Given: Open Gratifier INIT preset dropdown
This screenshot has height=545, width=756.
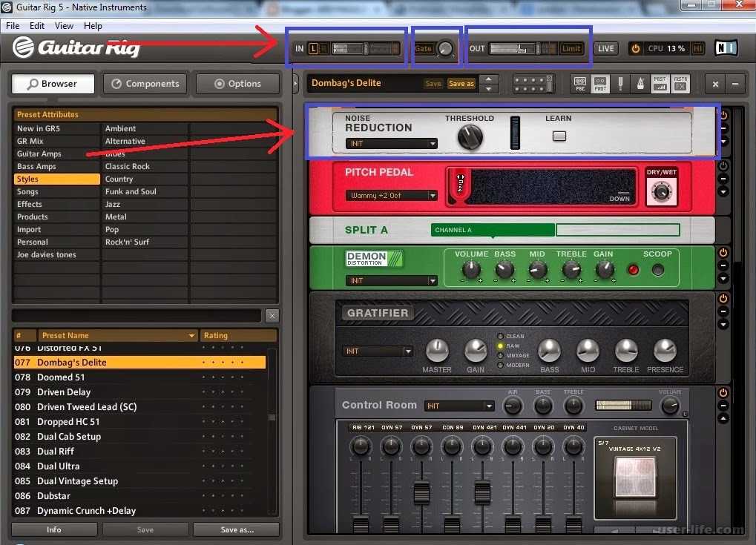Looking at the screenshot, I should [378, 351].
